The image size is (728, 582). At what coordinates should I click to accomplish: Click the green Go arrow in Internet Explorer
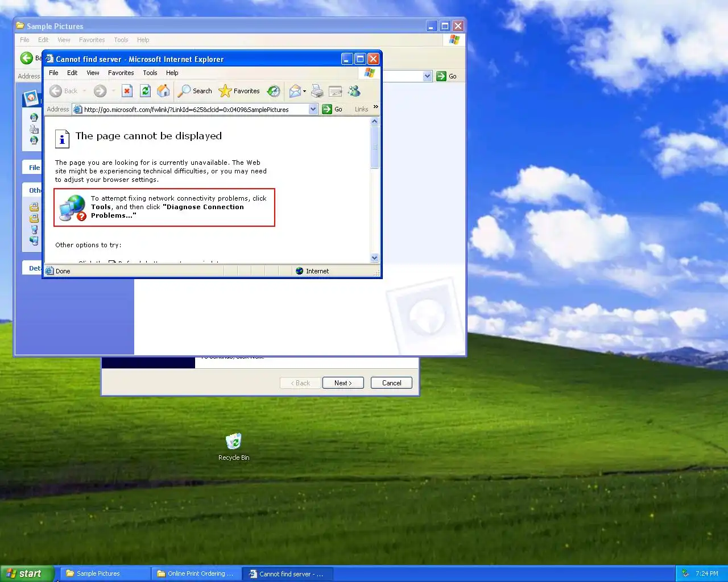coord(327,109)
